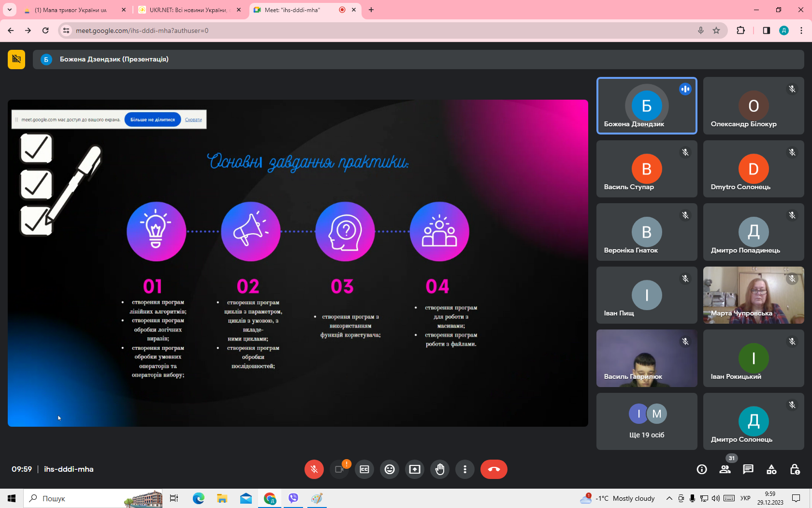Open the activities icon

click(x=772, y=469)
